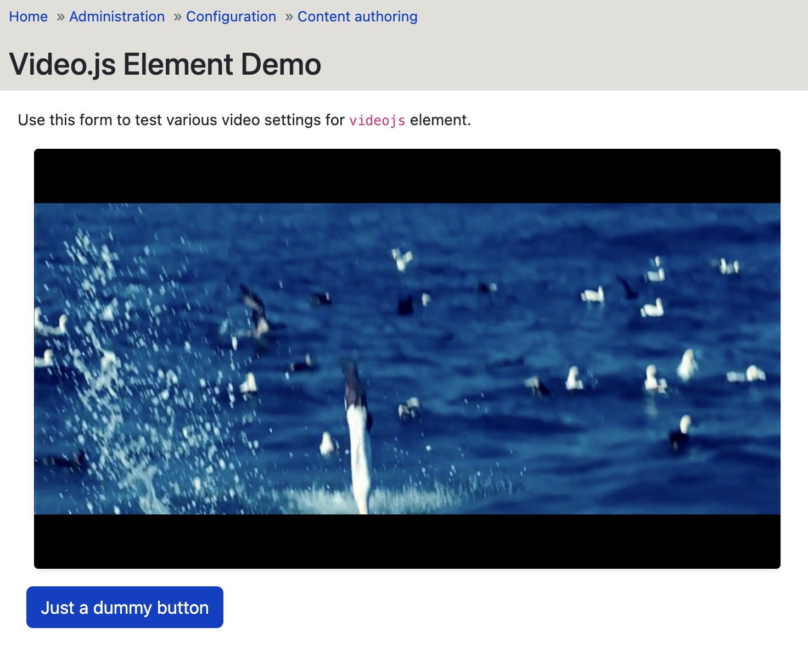Activate the blue dummy button below the video
Image resolution: width=808 pixels, height=672 pixels.
coord(125,607)
